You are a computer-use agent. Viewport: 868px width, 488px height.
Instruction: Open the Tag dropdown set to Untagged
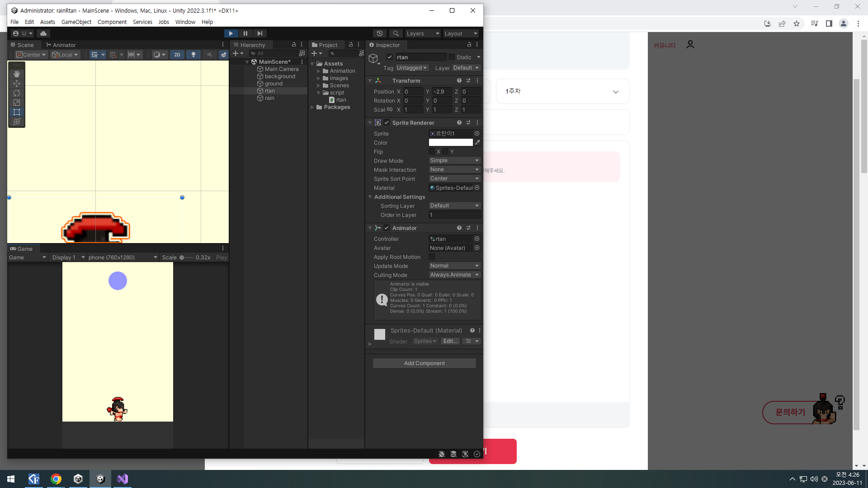point(412,68)
